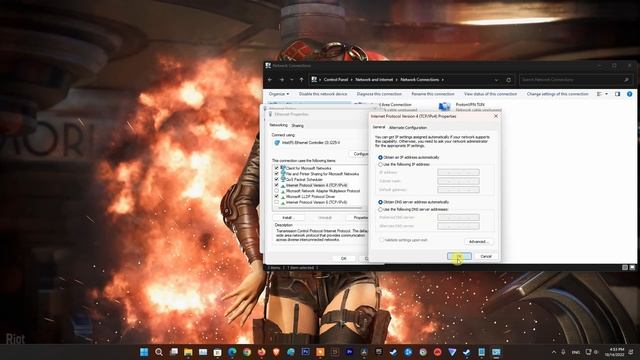Cancel the IPv4 Properties dialog

(x=486, y=256)
